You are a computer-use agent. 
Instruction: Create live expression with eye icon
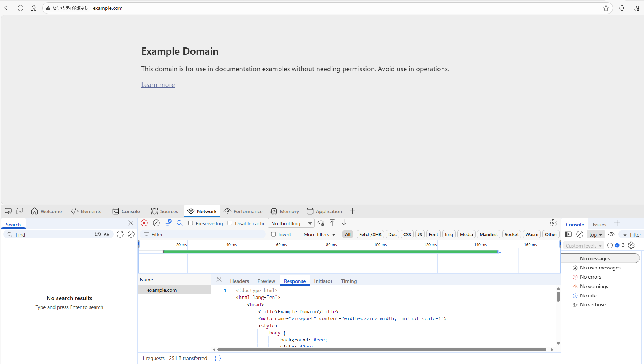point(611,234)
